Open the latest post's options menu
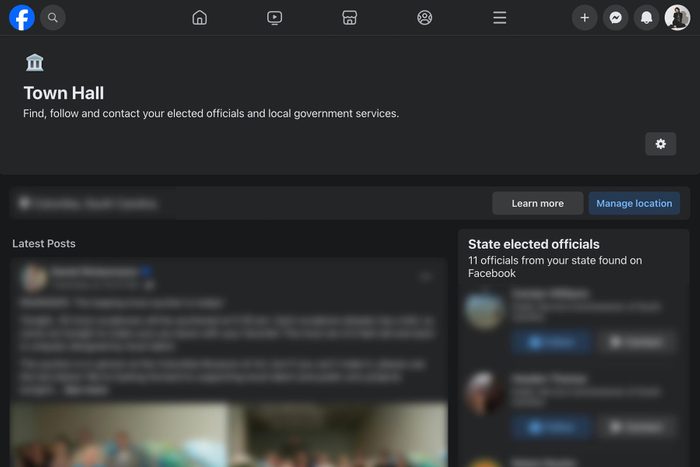700x467 pixels. (425, 277)
